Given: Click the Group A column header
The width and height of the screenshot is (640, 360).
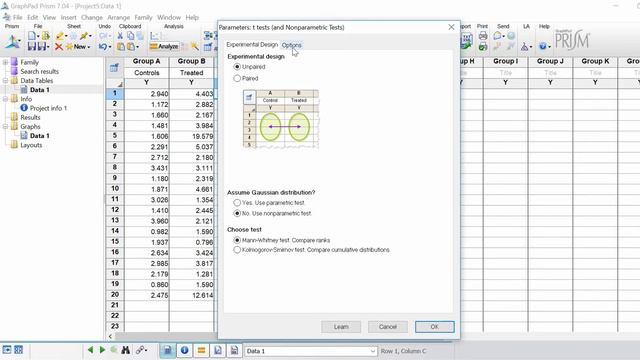Looking at the screenshot, I should [147, 61].
